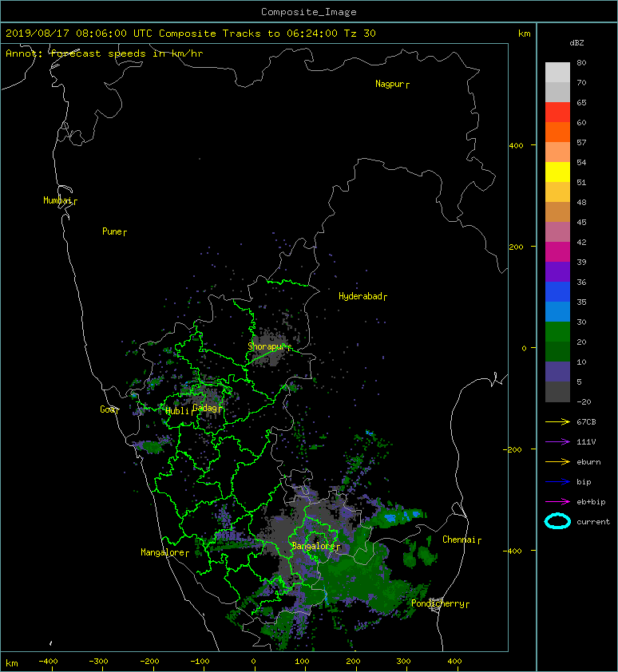Click the cyan ellipse 'current' legend symbol
Viewport: 618px width, 672px height.
click(x=557, y=521)
